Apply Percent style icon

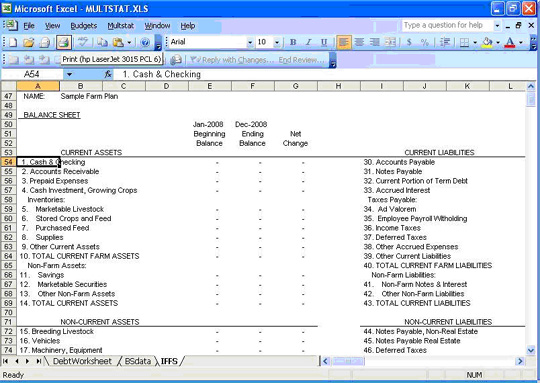425,42
